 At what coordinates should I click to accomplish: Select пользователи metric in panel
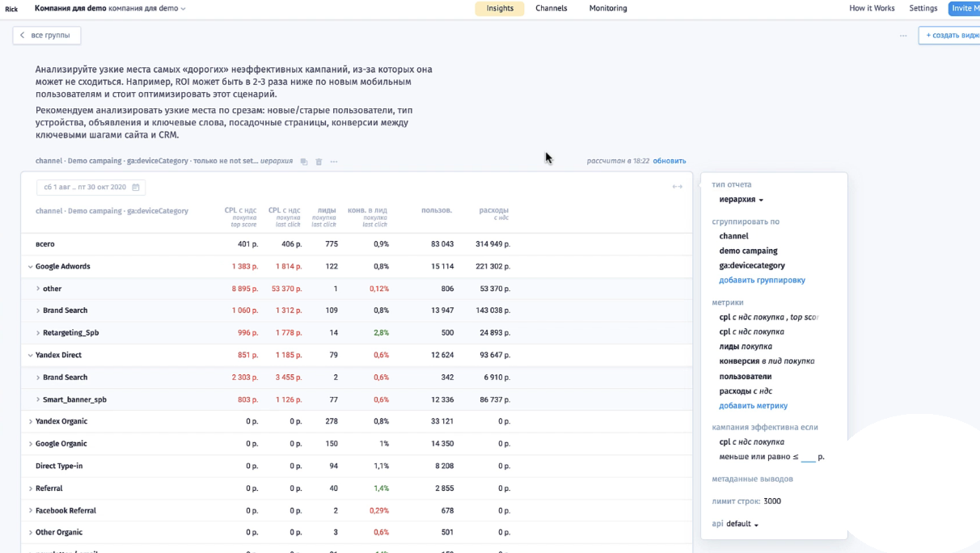point(746,377)
